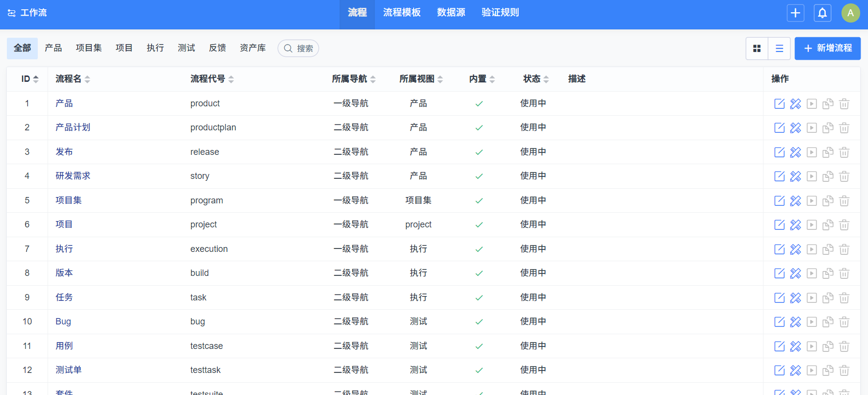Sort by 流程名 column header

(x=73, y=79)
